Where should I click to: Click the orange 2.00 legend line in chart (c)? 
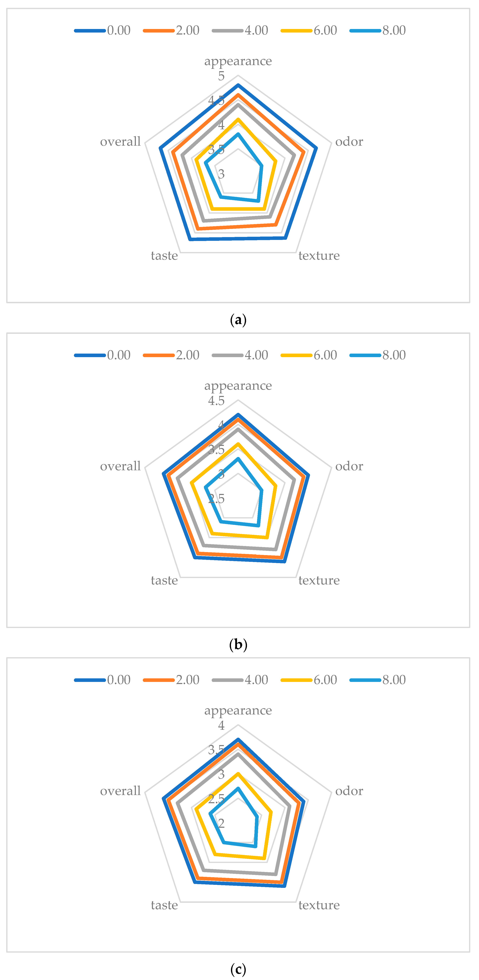(x=159, y=680)
